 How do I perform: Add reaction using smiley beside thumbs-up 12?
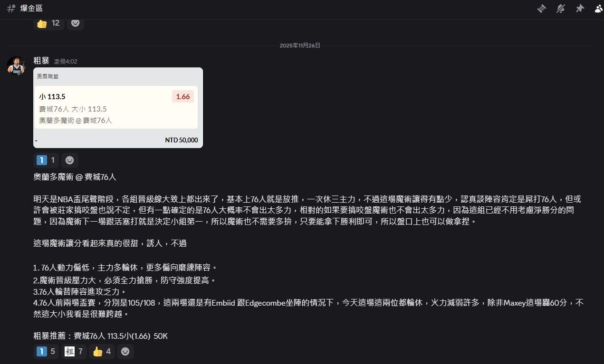[75, 23]
